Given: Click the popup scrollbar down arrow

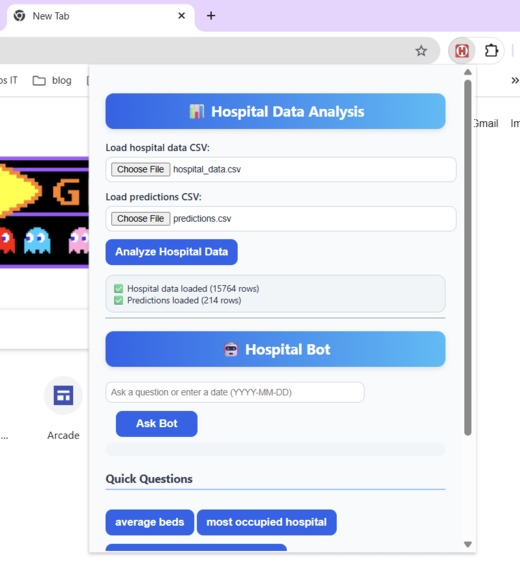Looking at the screenshot, I should click(468, 544).
